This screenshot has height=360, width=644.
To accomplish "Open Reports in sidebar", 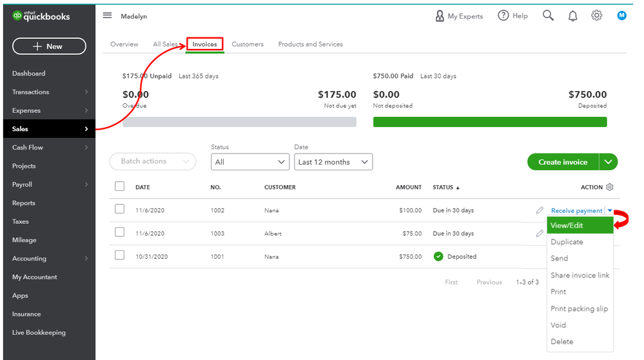I will [x=23, y=203].
